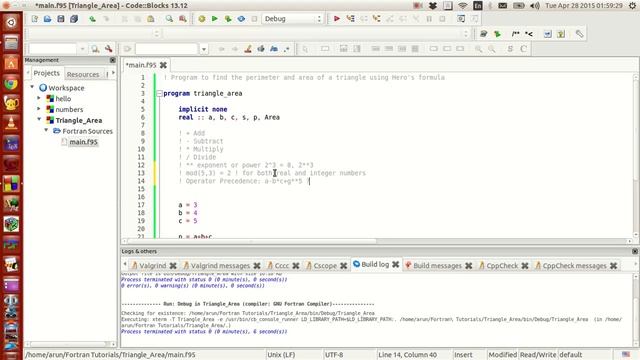640x360 pixels.
Task: Open the Valgrind messages tab
Action: click(220, 266)
